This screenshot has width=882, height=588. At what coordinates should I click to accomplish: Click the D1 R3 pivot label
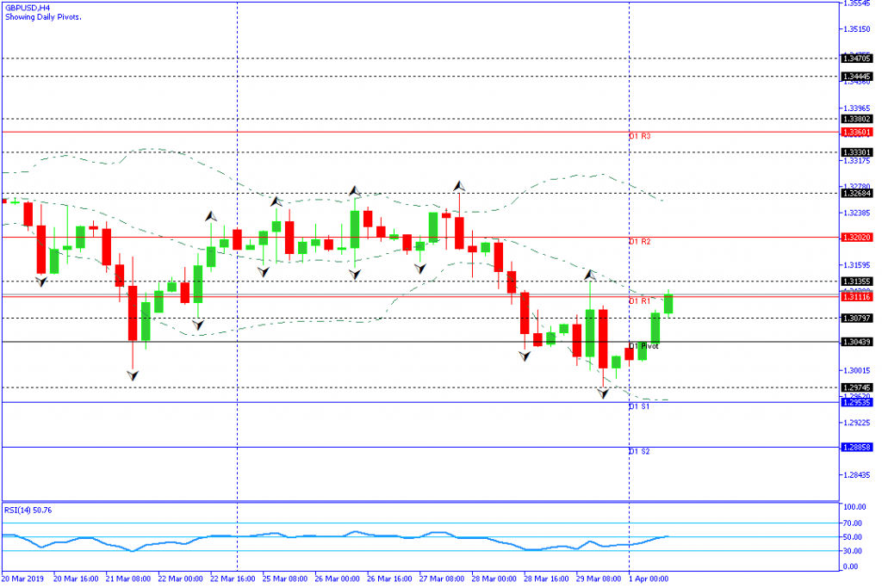(x=639, y=137)
